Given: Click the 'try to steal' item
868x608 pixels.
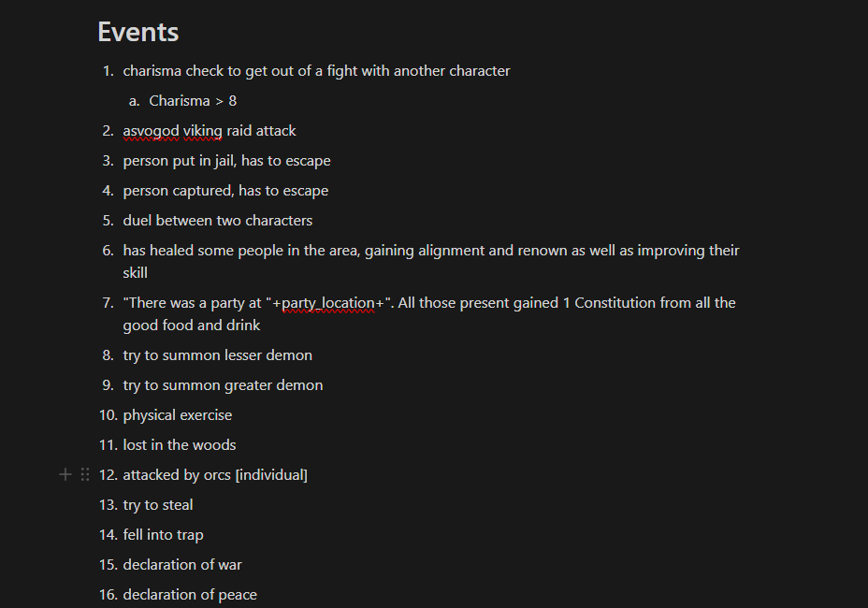Looking at the screenshot, I should pyautogui.click(x=158, y=505).
